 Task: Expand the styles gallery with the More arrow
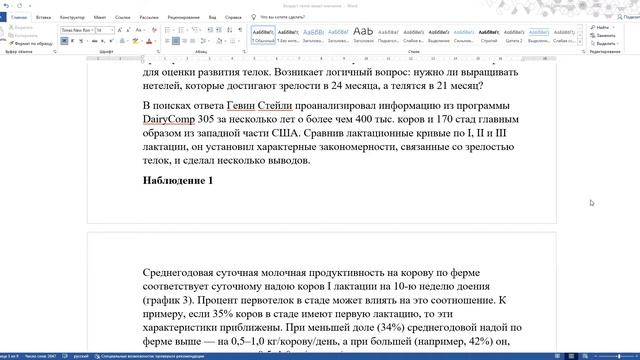click(580, 42)
